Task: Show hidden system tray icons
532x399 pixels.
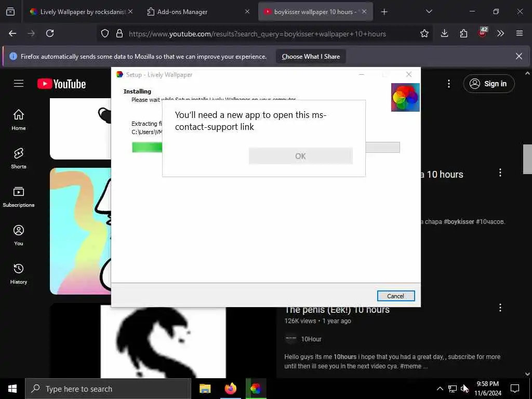Action: point(440,389)
